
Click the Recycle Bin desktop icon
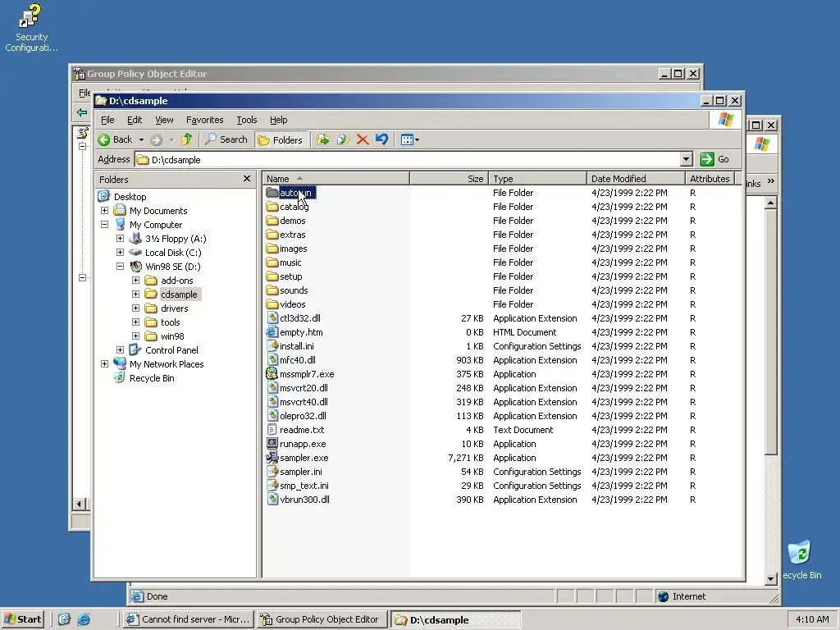pos(801,560)
